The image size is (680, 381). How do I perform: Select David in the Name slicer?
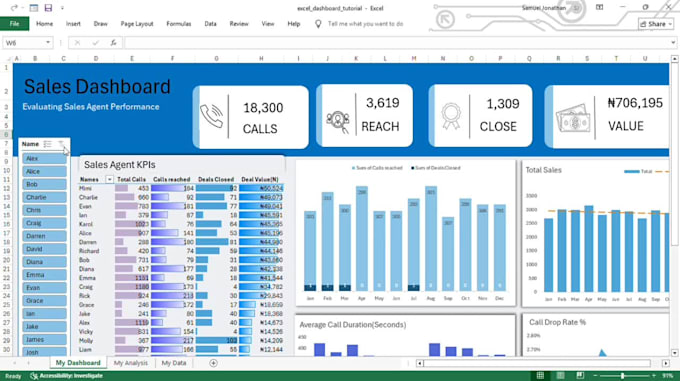point(44,249)
